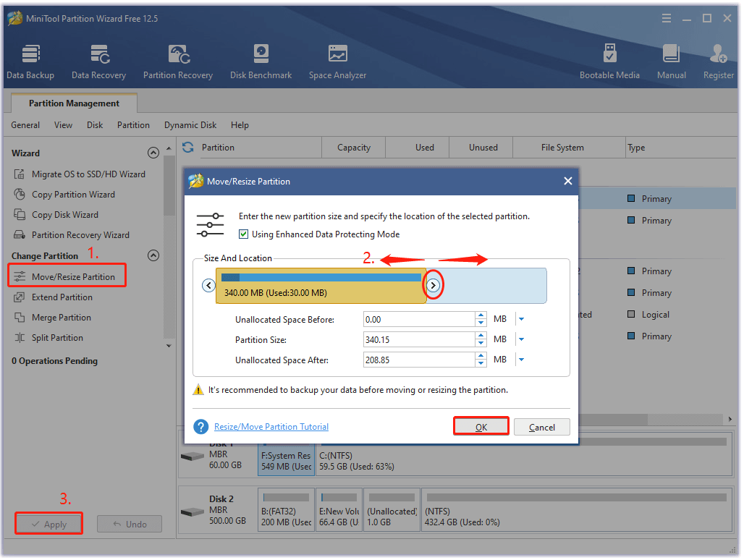744x560 pixels.
Task: Open Partition Recovery
Action: [x=177, y=60]
